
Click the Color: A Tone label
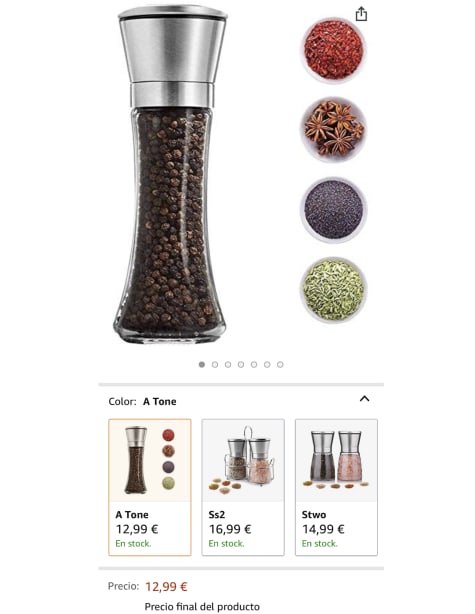click(142, 401)
